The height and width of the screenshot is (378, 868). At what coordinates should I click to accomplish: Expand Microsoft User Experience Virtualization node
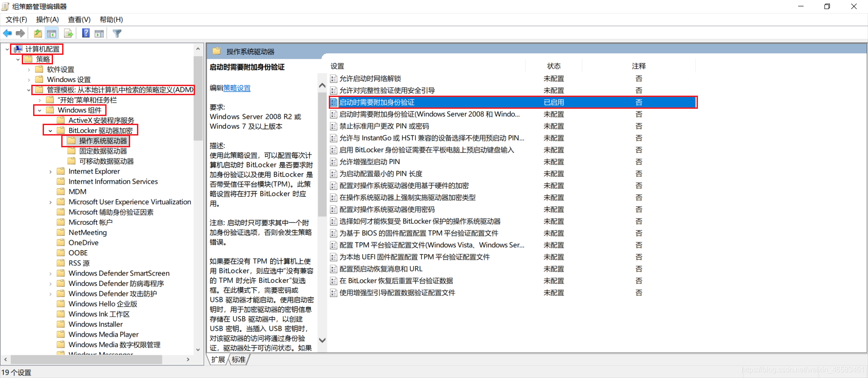coord(50,202)
